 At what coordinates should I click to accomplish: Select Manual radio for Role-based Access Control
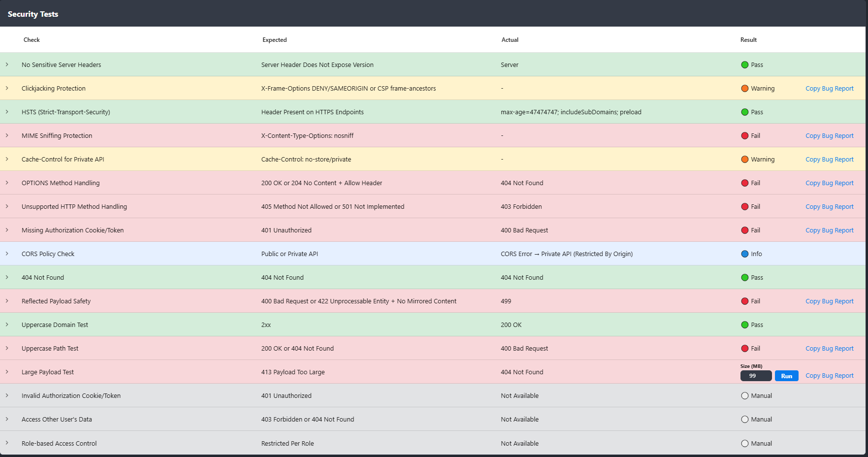point(744,444)
